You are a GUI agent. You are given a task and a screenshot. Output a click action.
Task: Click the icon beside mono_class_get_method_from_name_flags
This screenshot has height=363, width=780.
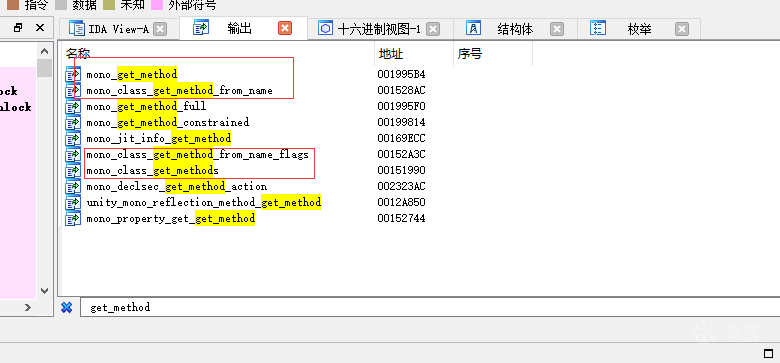(x=73, y=155)
